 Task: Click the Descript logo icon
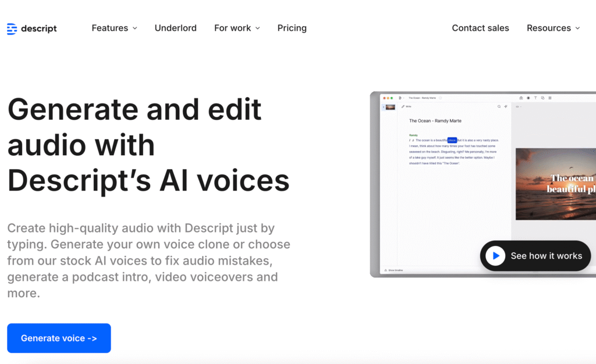pyautogui.click(x=12, y=28)
